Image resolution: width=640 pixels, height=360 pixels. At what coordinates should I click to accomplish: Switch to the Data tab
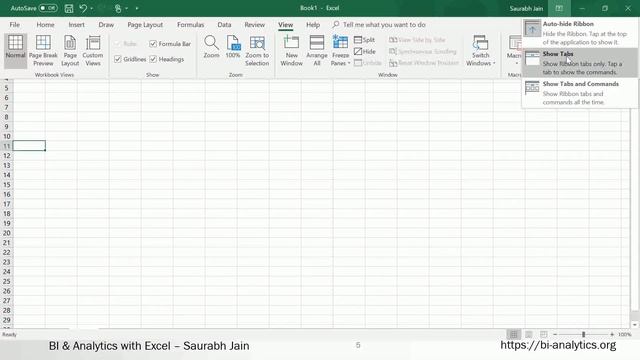pos(224,24)
